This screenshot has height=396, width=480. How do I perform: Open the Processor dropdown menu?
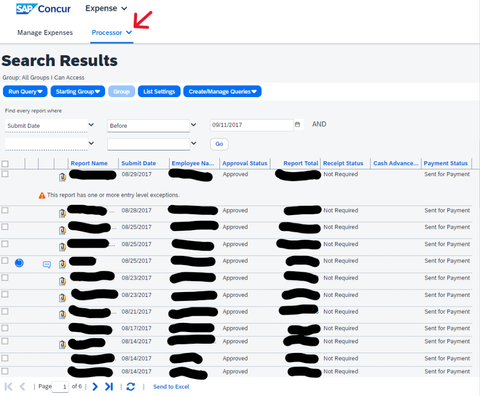112,33
